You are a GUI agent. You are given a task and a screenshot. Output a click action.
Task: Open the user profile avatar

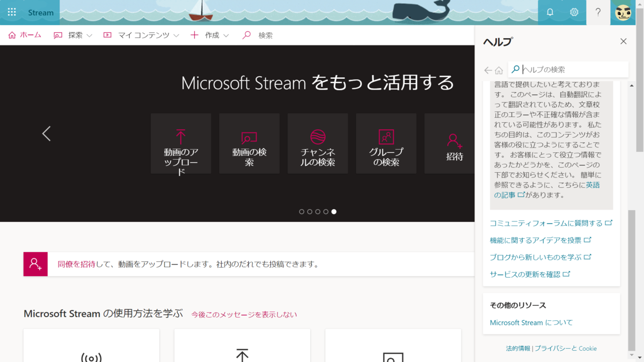pyautogui.click(x=623, y=12)
